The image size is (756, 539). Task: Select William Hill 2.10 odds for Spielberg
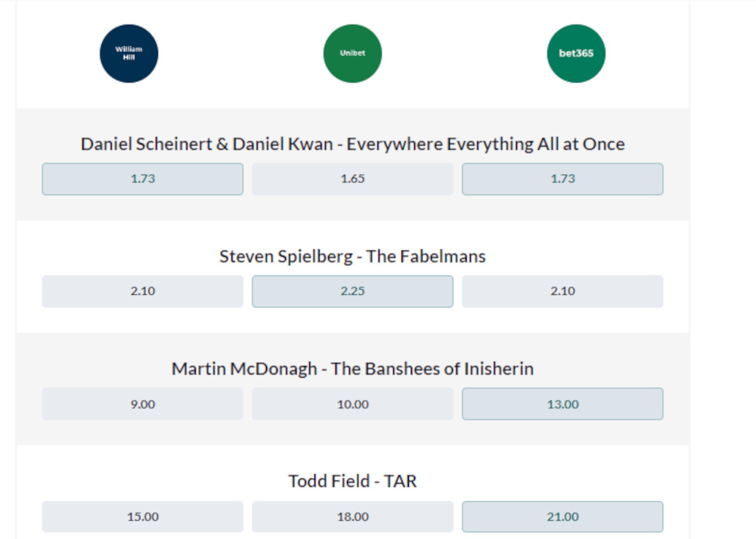coord(143,291)
